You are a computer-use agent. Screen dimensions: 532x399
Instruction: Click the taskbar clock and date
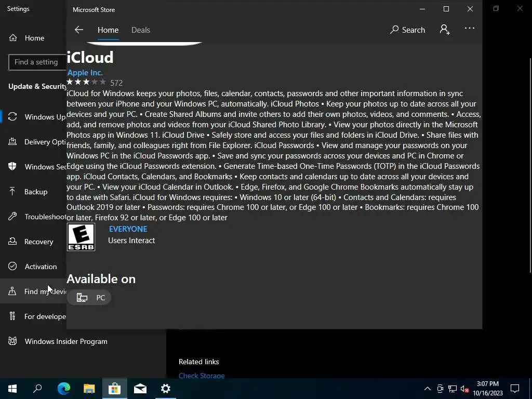[488, 389]
